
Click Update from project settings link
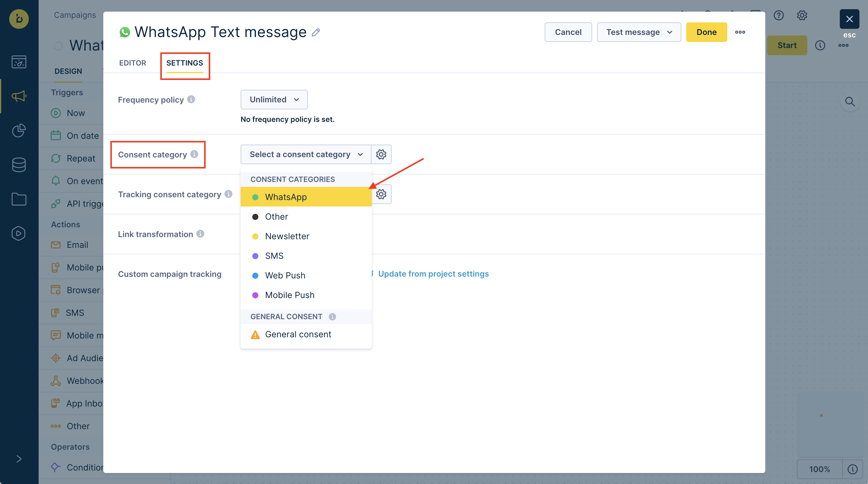[x=433, y=274]
